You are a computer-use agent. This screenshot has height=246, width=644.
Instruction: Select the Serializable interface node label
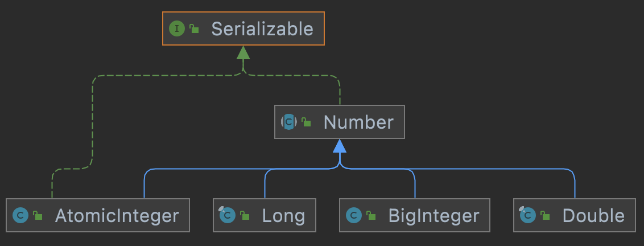(x=262, y=28)
